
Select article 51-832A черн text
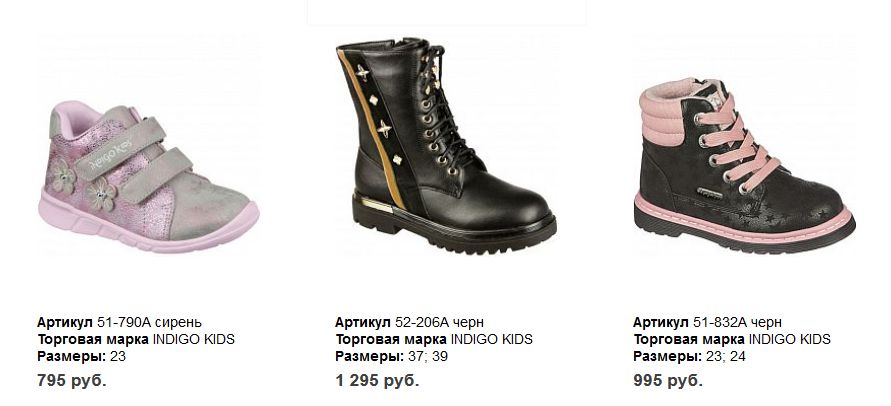click(x=737, y=322)
